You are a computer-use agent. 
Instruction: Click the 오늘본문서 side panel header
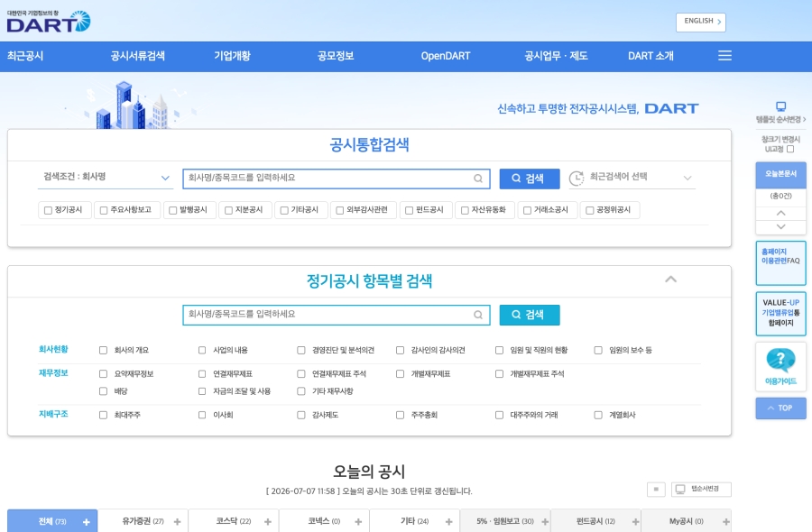coord(780,174)
